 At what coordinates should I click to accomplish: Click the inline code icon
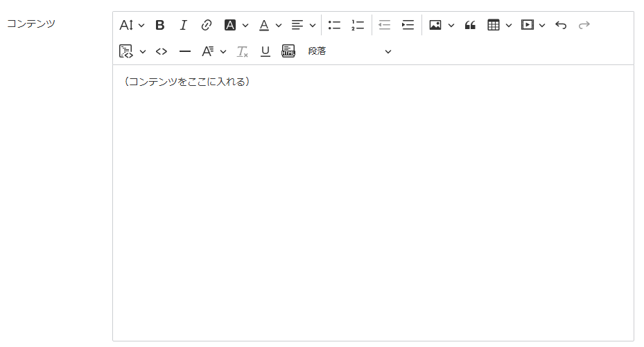(x=162, y=51)
